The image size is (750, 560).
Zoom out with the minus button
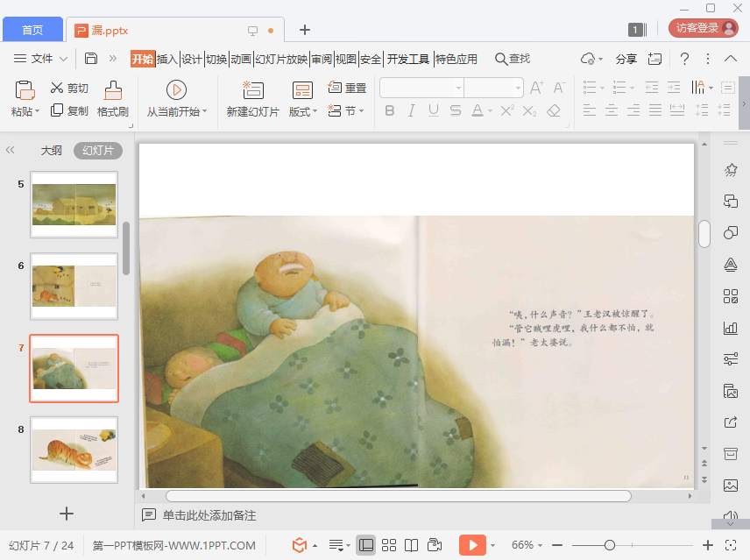556,545
